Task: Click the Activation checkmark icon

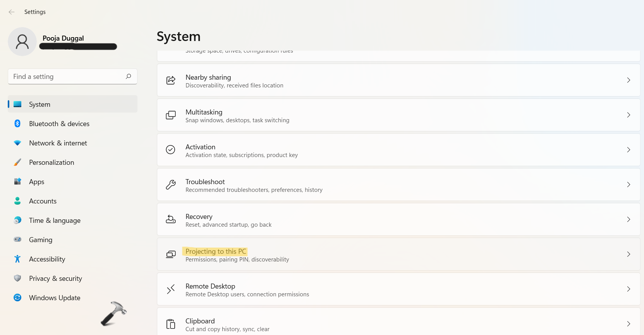Action: [171, 150]
